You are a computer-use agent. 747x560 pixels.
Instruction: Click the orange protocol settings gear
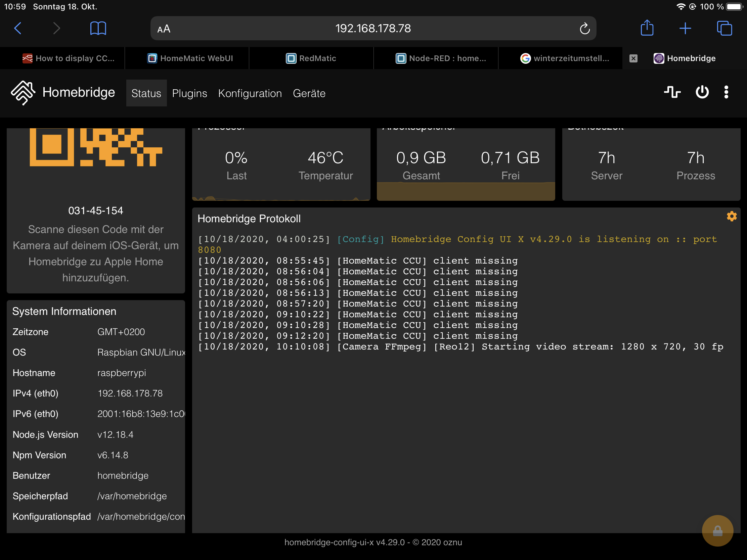pyautogui.click(x=732, y=216)
